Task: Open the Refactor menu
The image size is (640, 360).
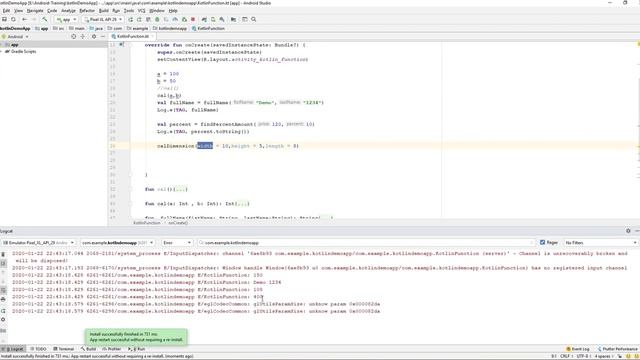Action: pyautogui.click(x=87, y=11)
